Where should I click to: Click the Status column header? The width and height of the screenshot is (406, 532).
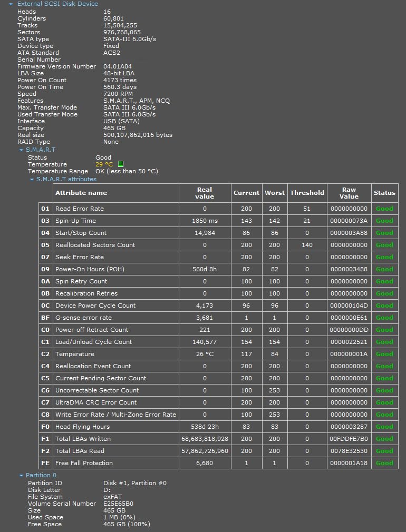click(x=384, y=193)
